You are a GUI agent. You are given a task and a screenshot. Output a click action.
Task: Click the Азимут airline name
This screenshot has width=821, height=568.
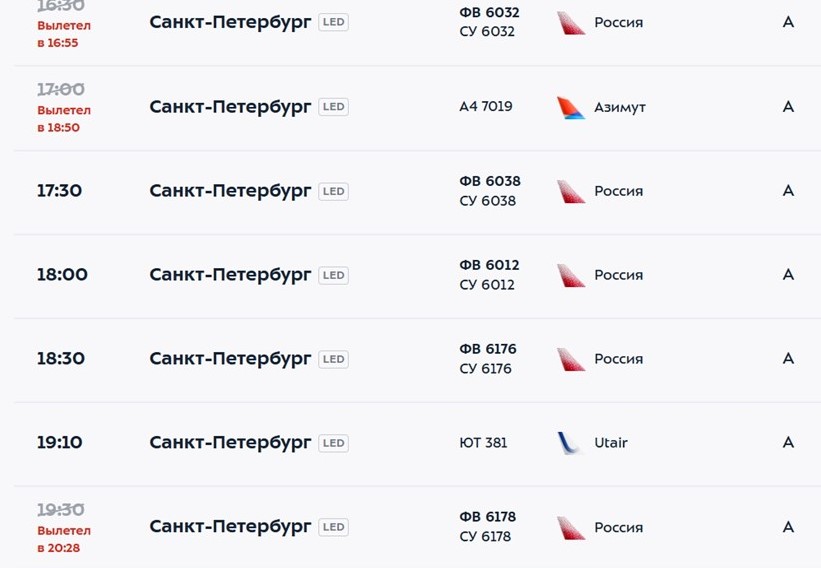coord(620,108)
